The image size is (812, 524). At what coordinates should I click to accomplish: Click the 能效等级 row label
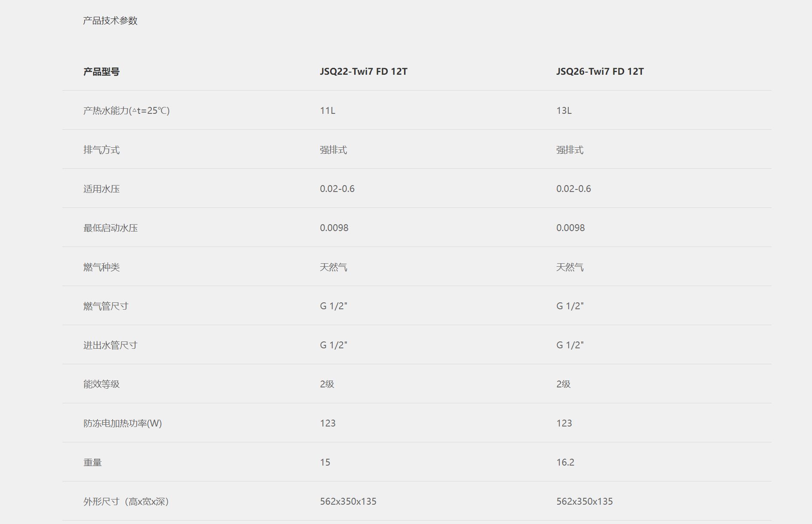[101, 384]
